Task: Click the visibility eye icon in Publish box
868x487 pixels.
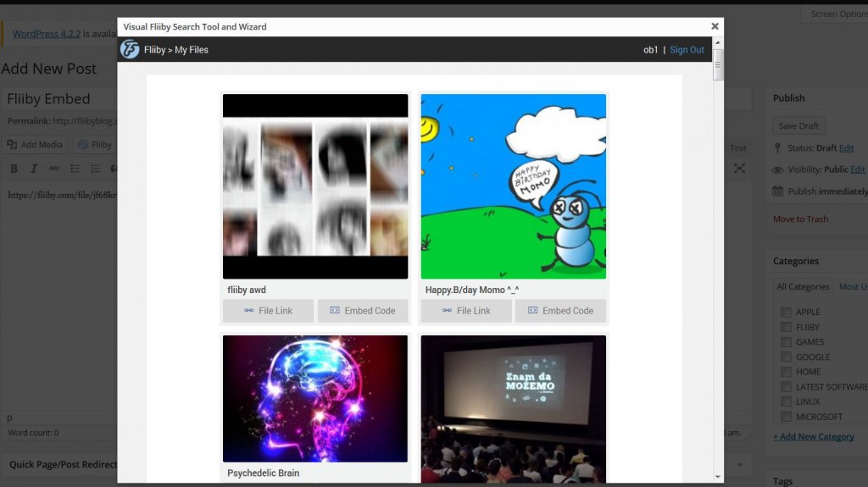Action: [x=777, y=170]
